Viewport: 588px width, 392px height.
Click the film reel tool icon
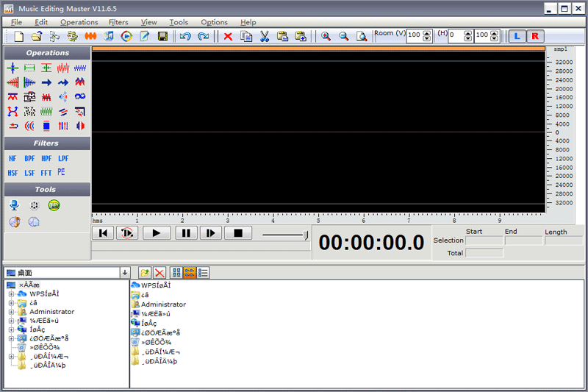pyautogui.click(x=34, y=205)
